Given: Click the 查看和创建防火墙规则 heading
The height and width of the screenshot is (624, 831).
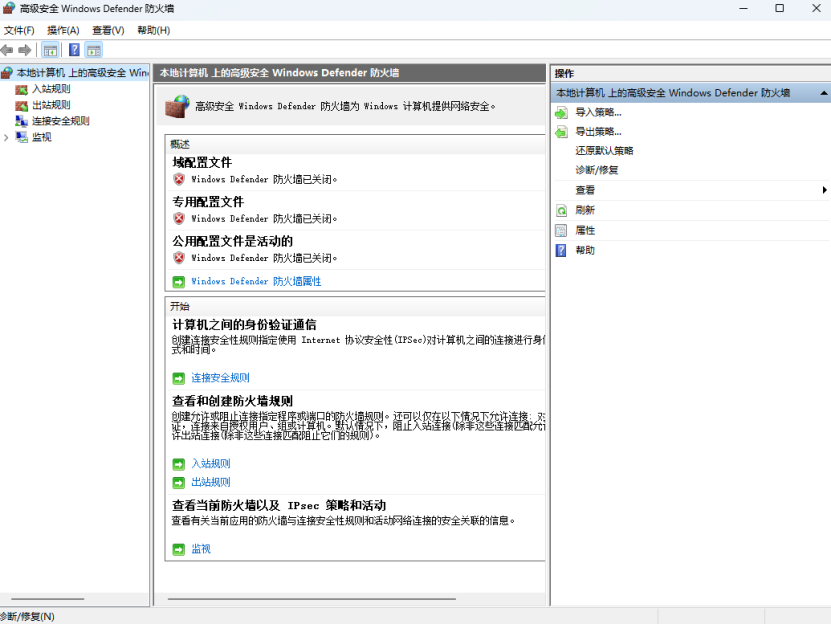Looking at the screenshot, I should [x=233, y=401].
